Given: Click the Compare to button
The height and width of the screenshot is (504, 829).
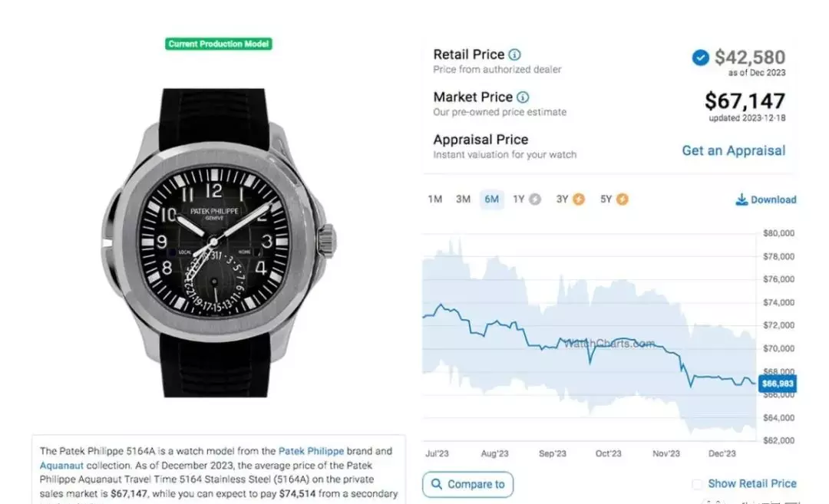Looking at the screenshot, I should point(468,485).
